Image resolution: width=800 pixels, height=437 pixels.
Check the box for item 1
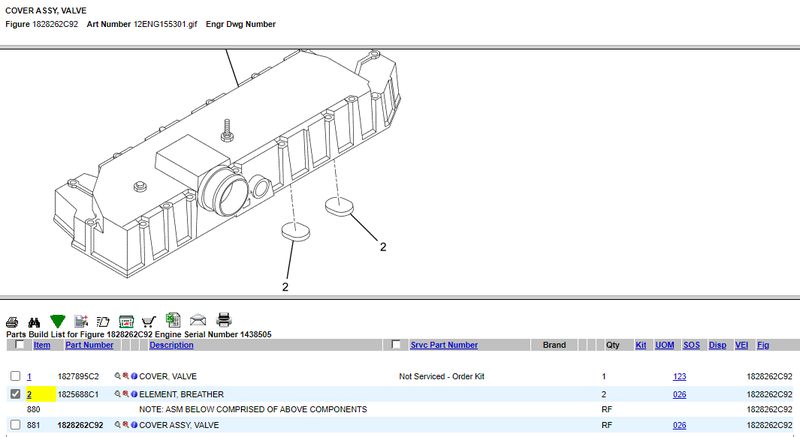pos(15,376)
